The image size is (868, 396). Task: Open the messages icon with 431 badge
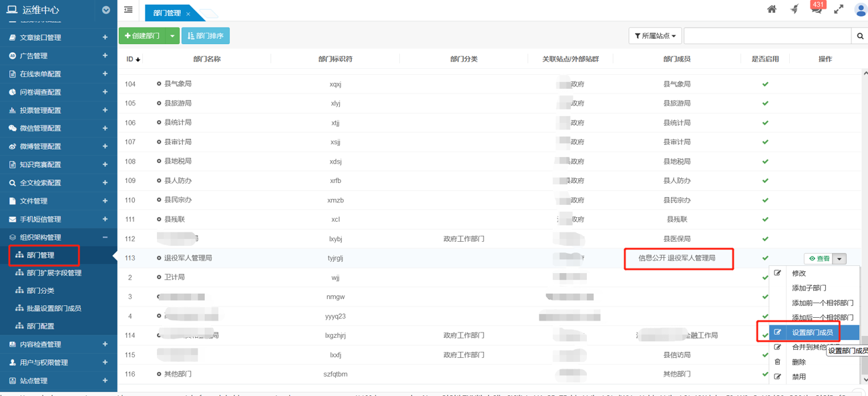[816, 9]
